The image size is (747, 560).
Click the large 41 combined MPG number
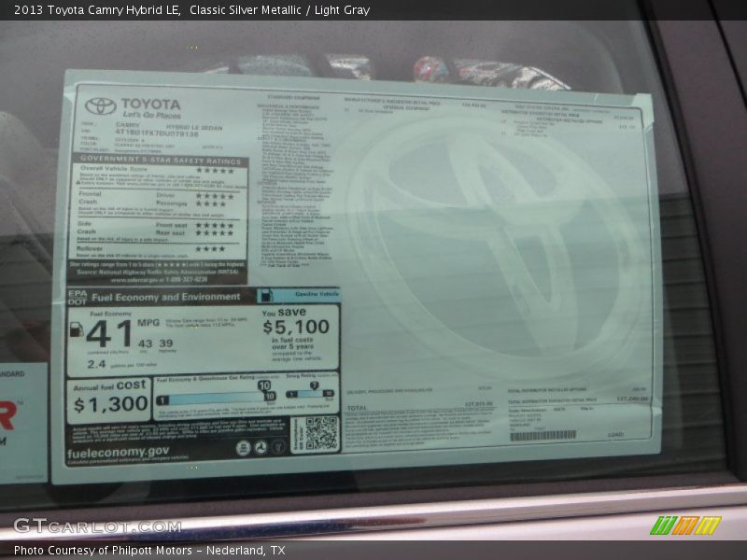coord(109,334)
